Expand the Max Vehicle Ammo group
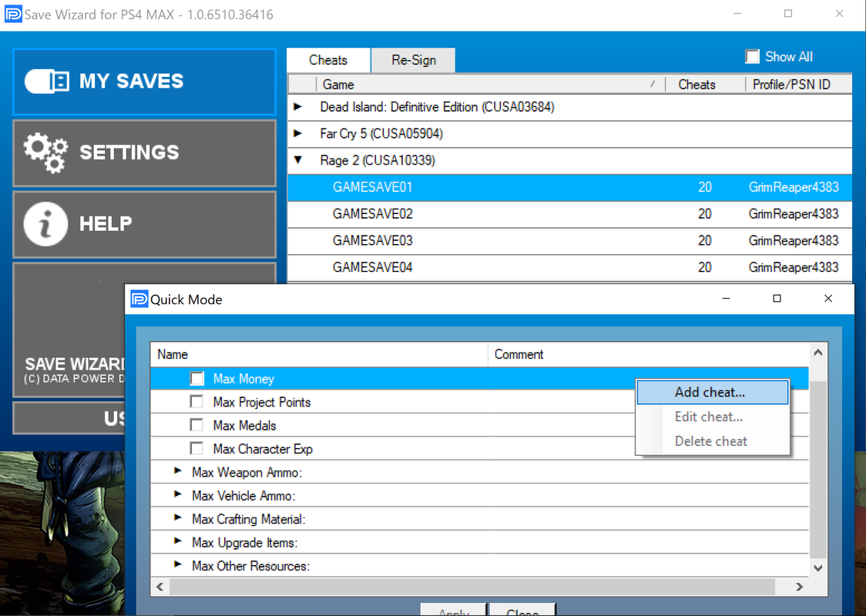 tap(177, 494)
